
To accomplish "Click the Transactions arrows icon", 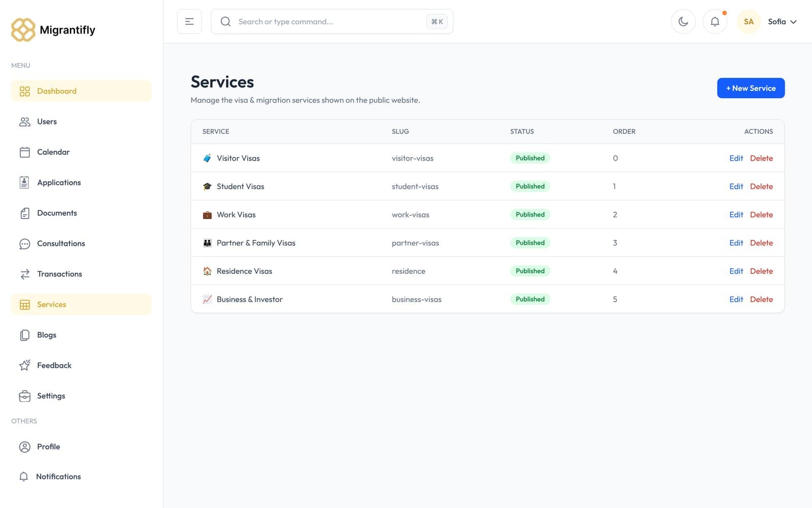I will point(24,274).
